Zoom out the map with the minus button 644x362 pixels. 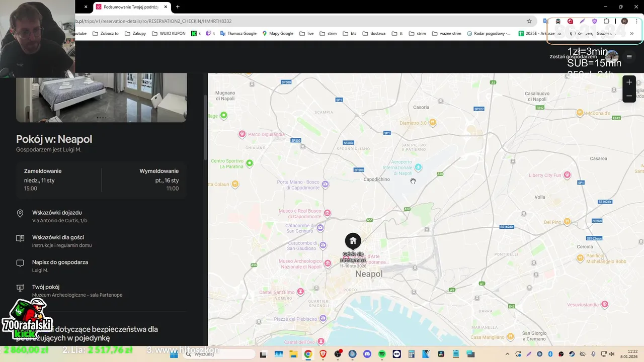(629, 96)
